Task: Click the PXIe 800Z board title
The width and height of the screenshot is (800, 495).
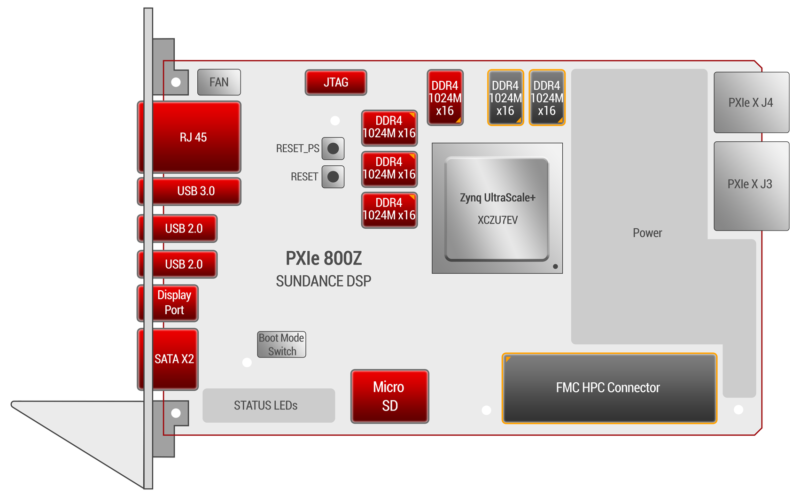Action: click(x=323, y=258)
